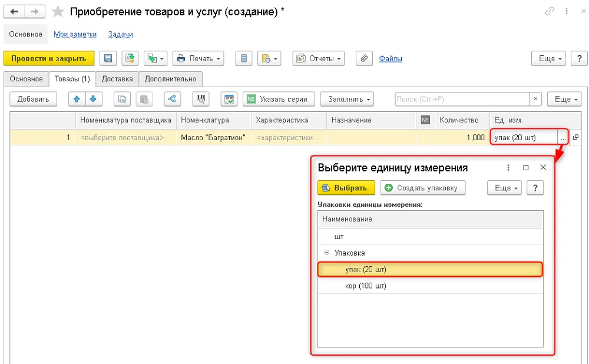Screen dimensions: 589x364
Task: Switch to the Доставка tab
Action: [117, 79]
